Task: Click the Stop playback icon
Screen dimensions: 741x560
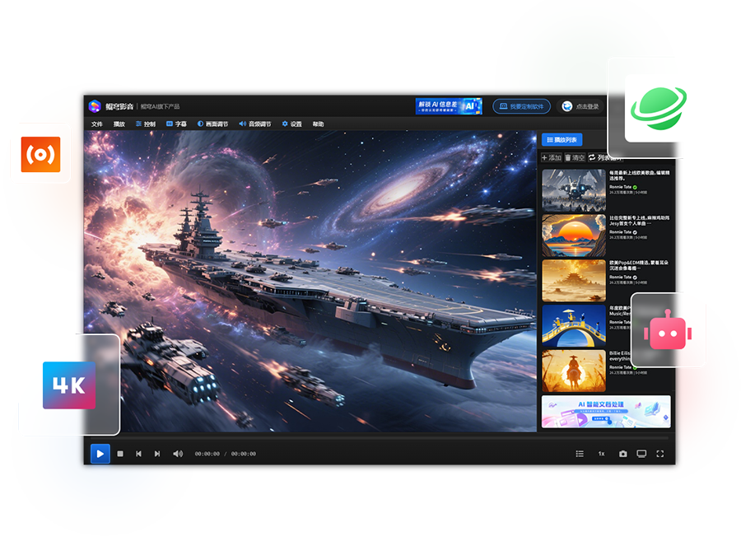Action: pyautogui.click(x=120, y=454)
